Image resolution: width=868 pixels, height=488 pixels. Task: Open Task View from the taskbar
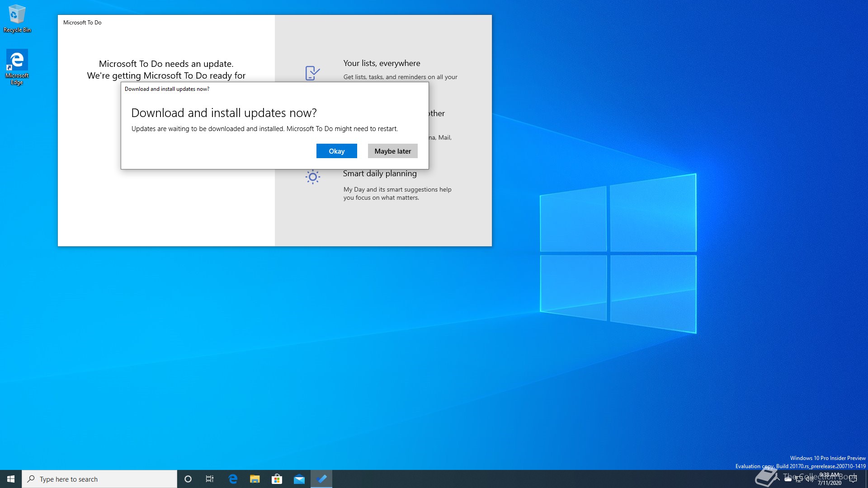click(210, 479)
